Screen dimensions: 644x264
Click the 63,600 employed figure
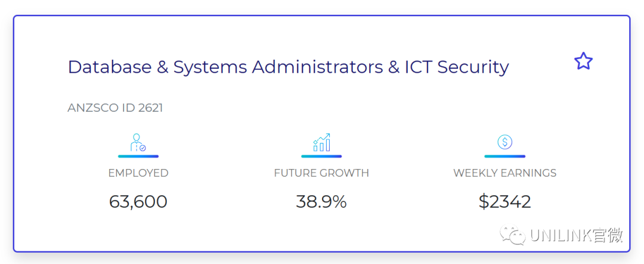point(138,202)
